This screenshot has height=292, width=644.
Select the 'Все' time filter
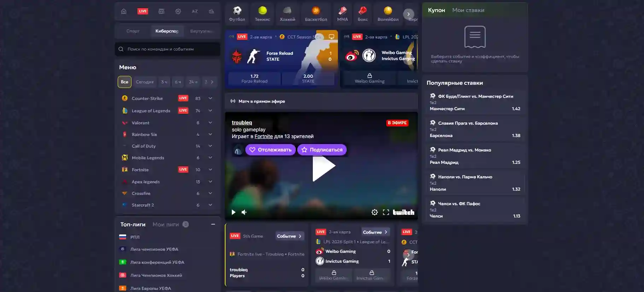click(x=124, y=82)
